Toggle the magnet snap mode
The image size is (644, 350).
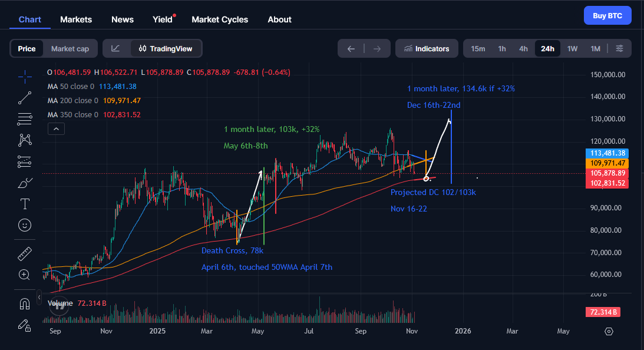25,304
